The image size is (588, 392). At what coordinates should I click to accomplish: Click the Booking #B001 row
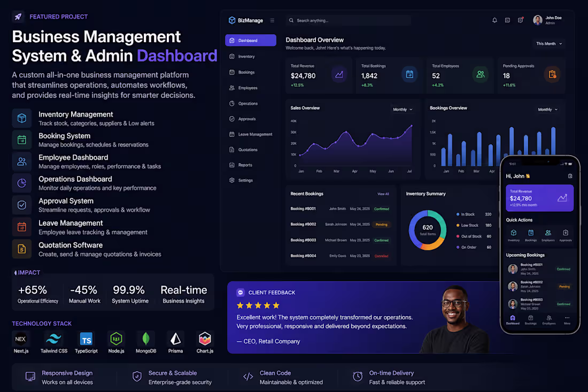(x=340, y=209)
